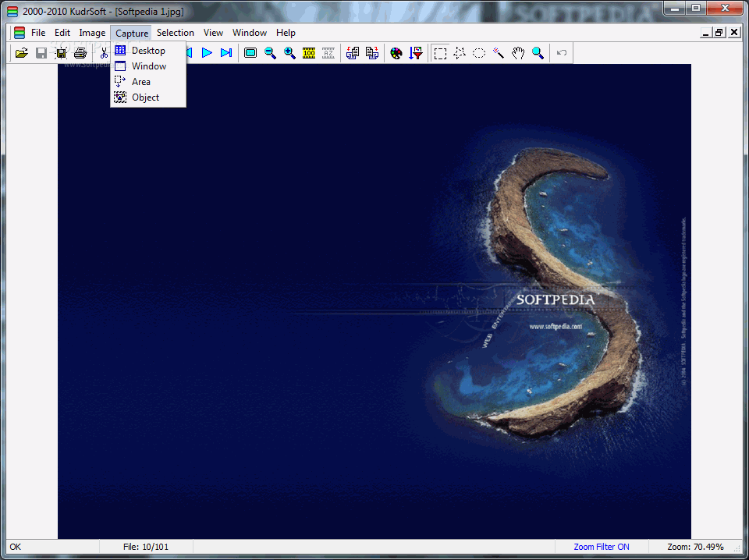Open the File menu

tap(38, 33)
